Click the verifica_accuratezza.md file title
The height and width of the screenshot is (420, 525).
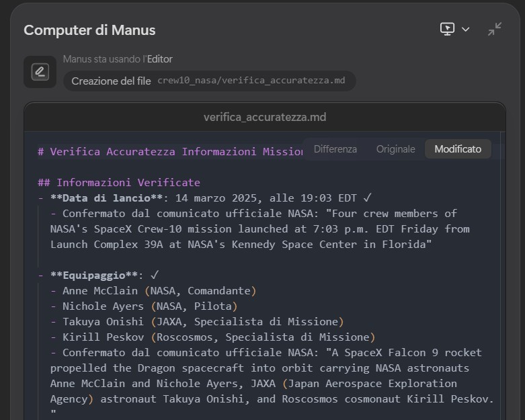(265, 117)
